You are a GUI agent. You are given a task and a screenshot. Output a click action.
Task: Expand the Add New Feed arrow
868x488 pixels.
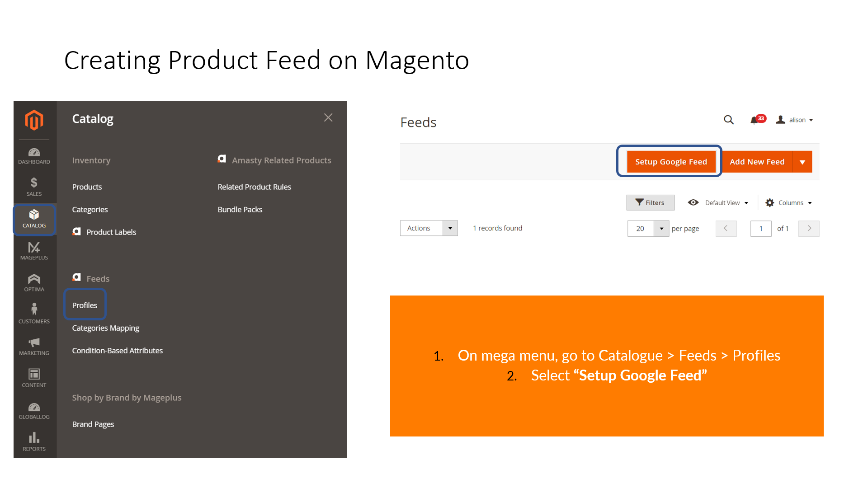point(802,162)
